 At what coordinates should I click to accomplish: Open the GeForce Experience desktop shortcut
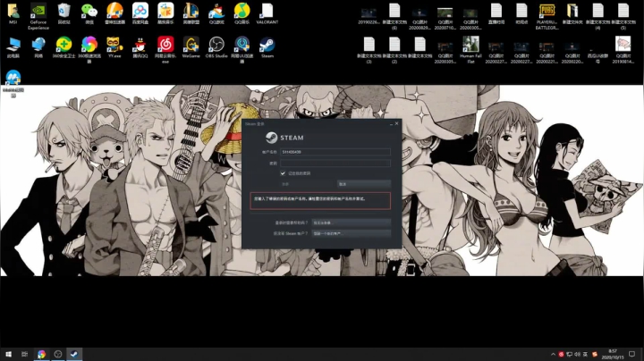[38, 16]
